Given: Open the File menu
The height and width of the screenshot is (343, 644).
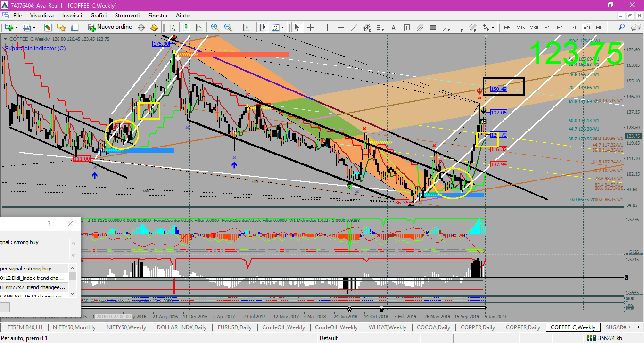Looking at the screenshot, I should click(17, 16).
